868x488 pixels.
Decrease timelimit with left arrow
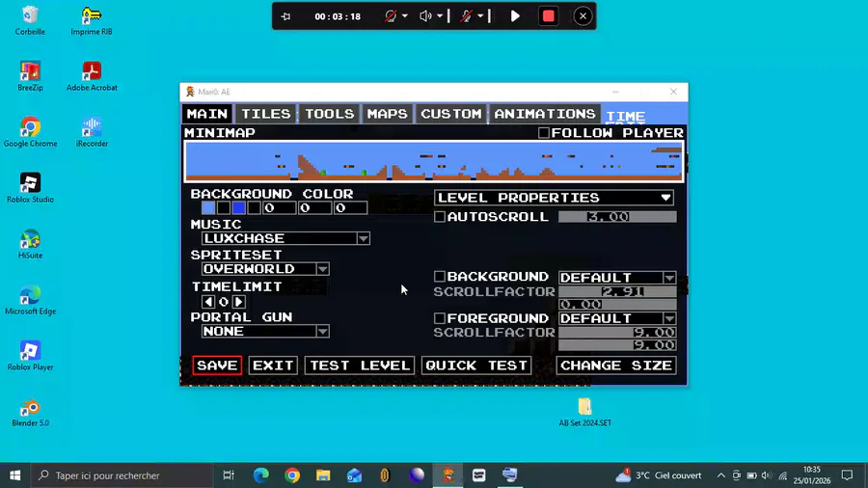pos(208,302)
